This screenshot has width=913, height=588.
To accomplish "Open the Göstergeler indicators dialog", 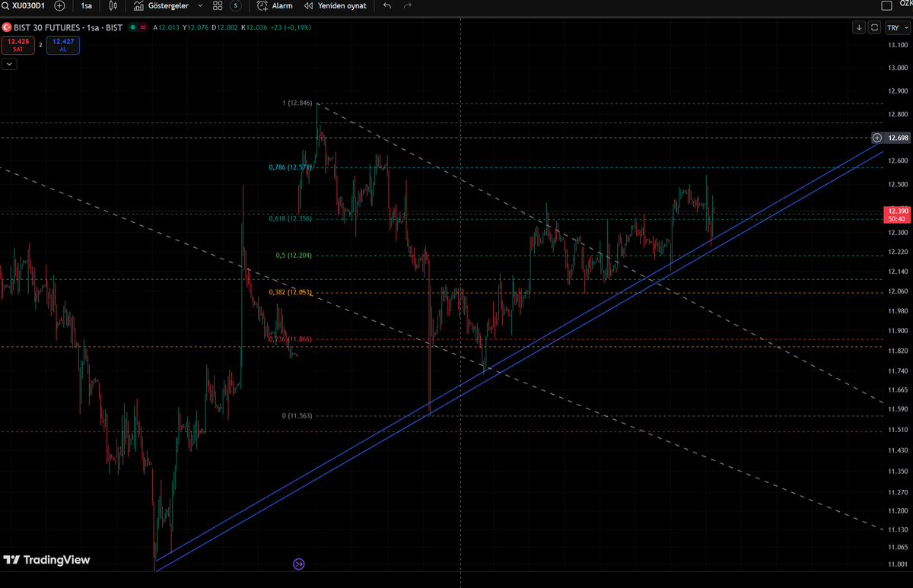I will 161,5.
